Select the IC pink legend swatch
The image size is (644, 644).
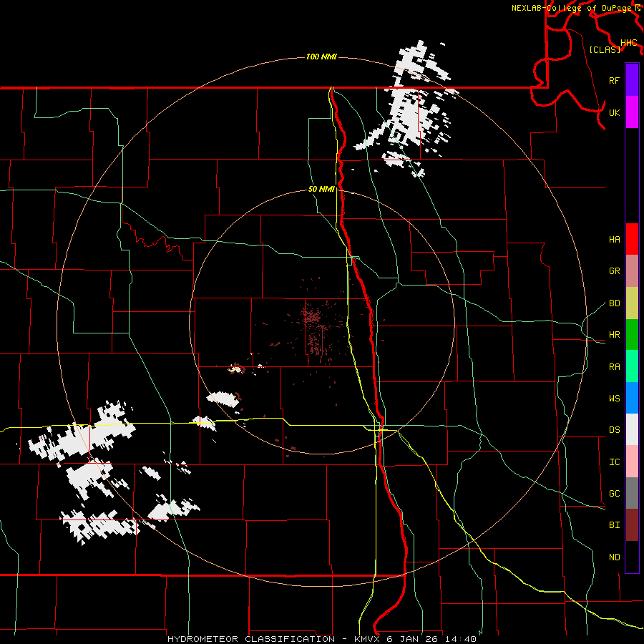click(632, 462)
